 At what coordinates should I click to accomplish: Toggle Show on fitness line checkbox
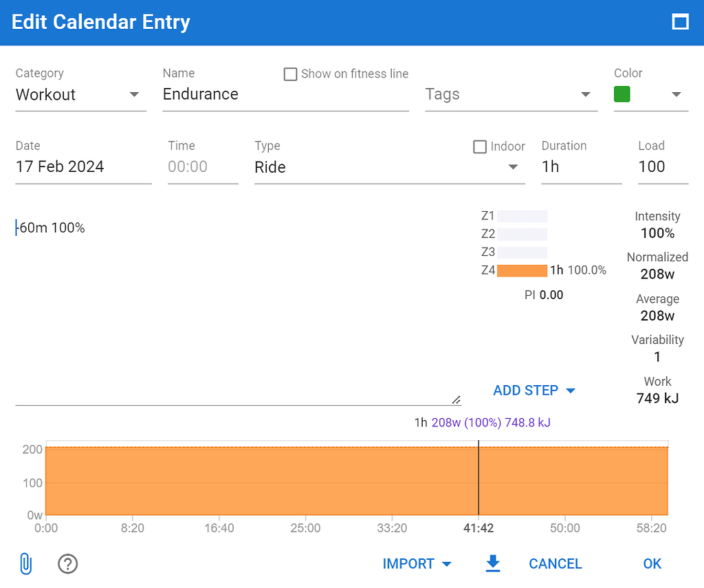point(291,74)
